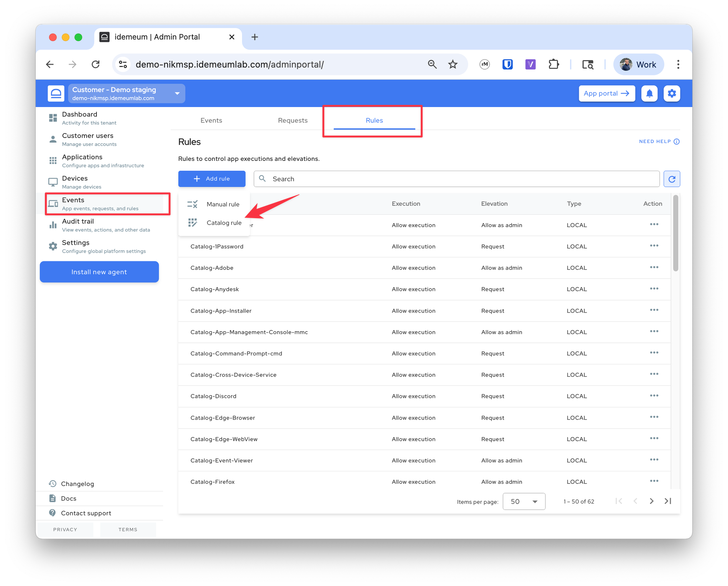The height and width of the screenshot is (586, 728).
Task: Open the TERMS link
Action: 128,530
